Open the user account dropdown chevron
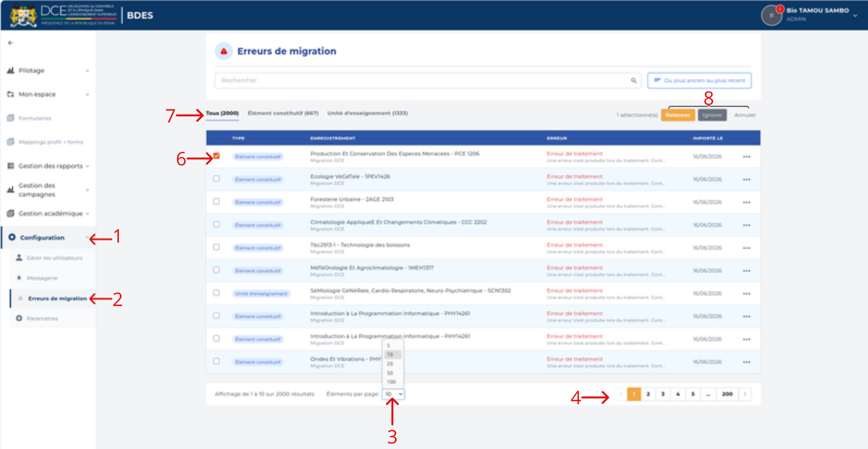Image resolution: width=868 pixels, height=449 pixels. [x=855, y=15]
